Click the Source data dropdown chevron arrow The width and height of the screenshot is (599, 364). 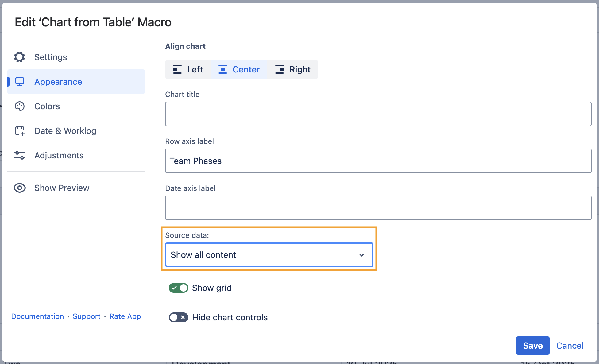(x=362, y=255)
